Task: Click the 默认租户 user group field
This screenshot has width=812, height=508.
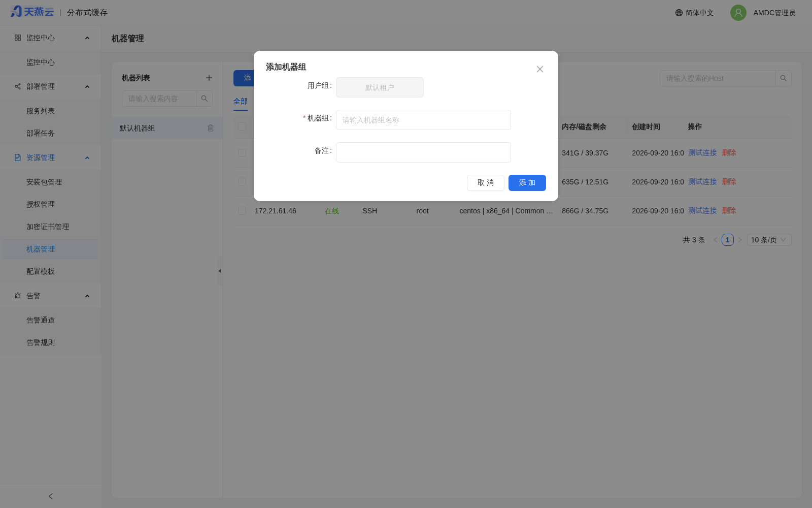Action: coord(380,87)
